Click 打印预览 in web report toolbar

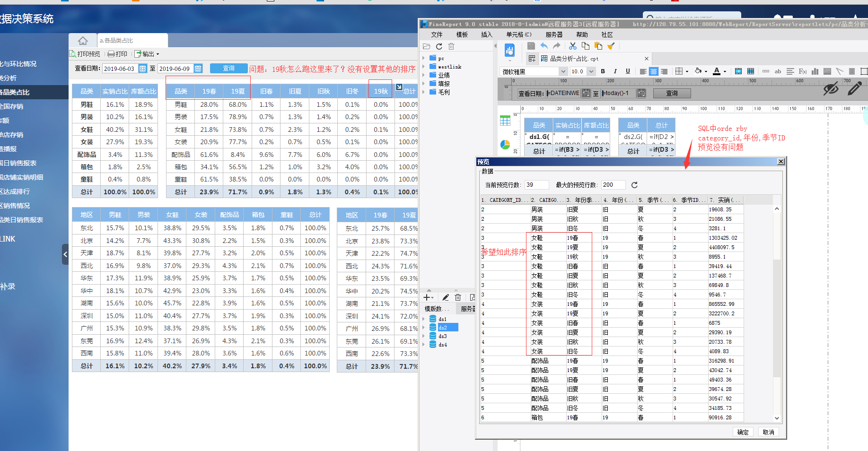(x=85, y=54)
